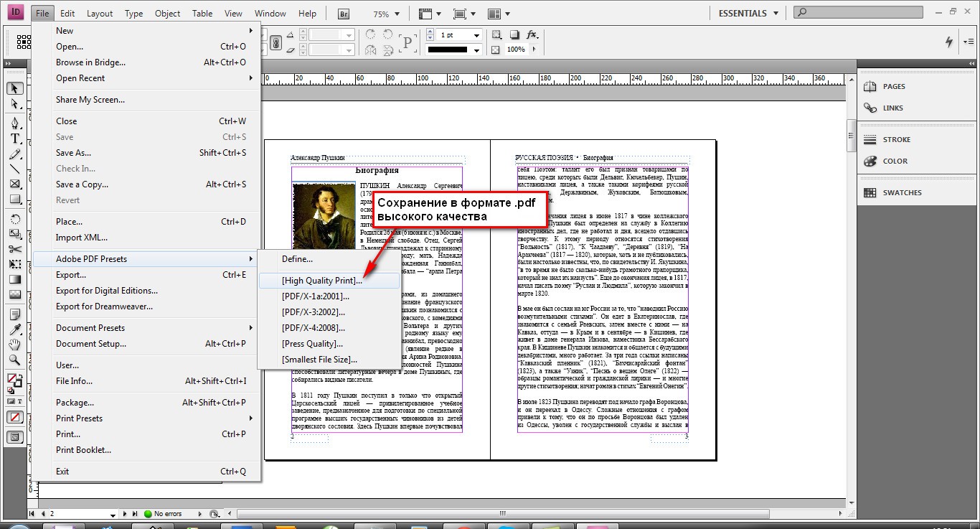Image resolution: width=980 pixels, height=529 pixels.
Task: Click Export for Digital Editions
Action: point(107,291)
